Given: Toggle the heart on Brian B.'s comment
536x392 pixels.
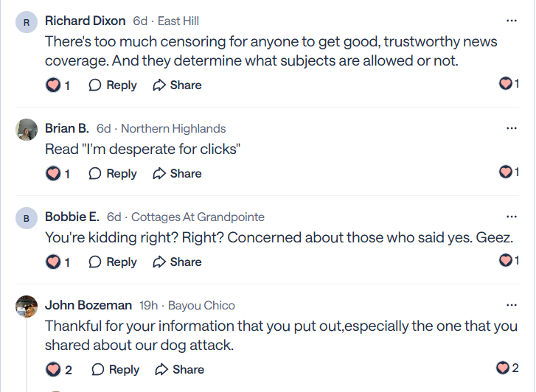Looking at the screenshot, I should coord(53,174).
